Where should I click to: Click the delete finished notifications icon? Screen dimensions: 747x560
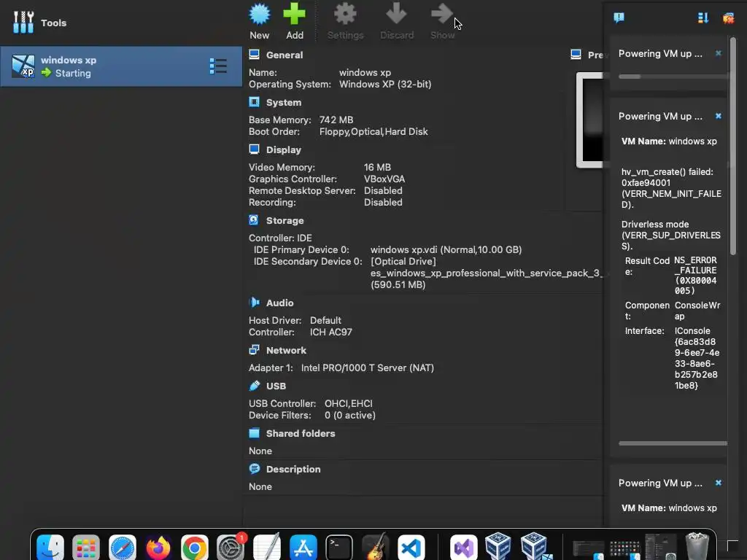(x=729, y=18)
